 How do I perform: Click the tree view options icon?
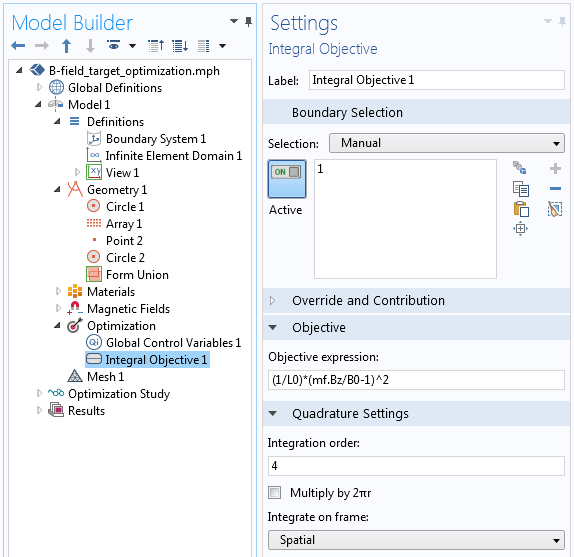pos(204,46)
